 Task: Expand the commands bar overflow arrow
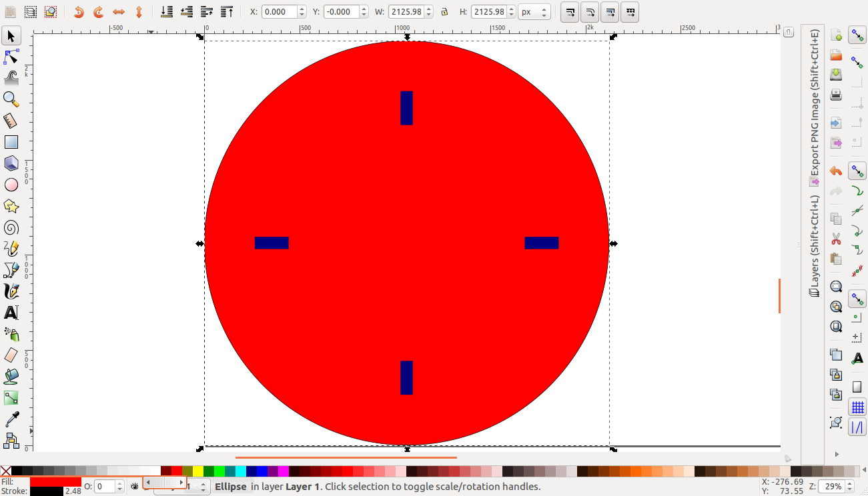tap(836, 454)
